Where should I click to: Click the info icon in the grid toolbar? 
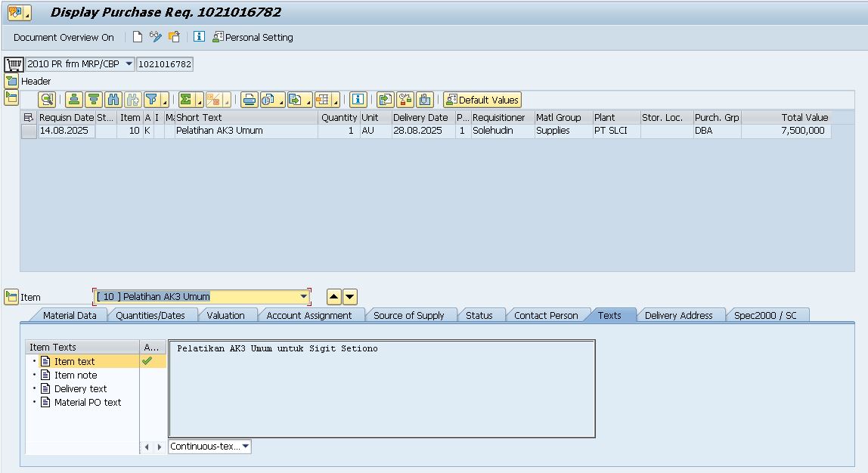[x=358, y=100]
